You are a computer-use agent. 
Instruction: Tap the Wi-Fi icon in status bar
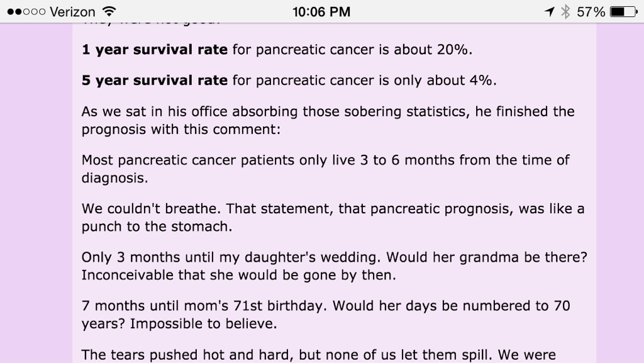click(x=109, y=11)
